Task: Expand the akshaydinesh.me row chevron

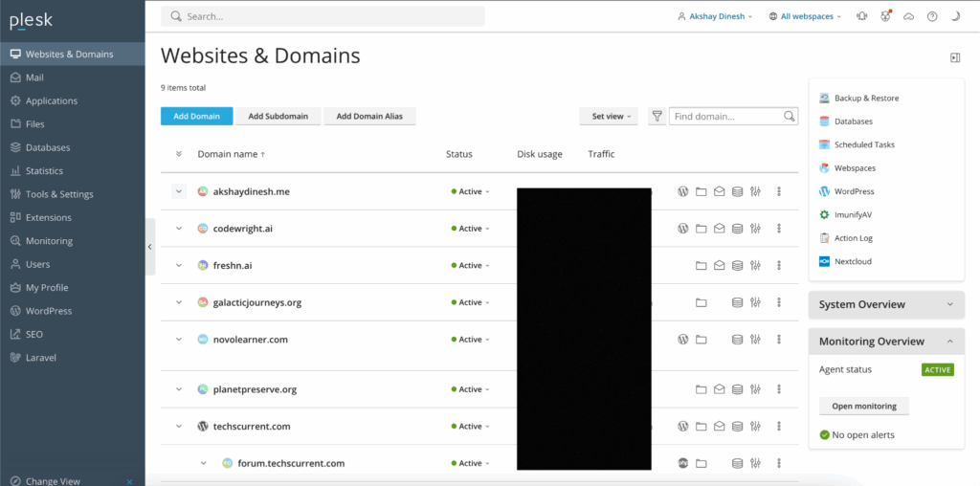Action: (179, 191)
